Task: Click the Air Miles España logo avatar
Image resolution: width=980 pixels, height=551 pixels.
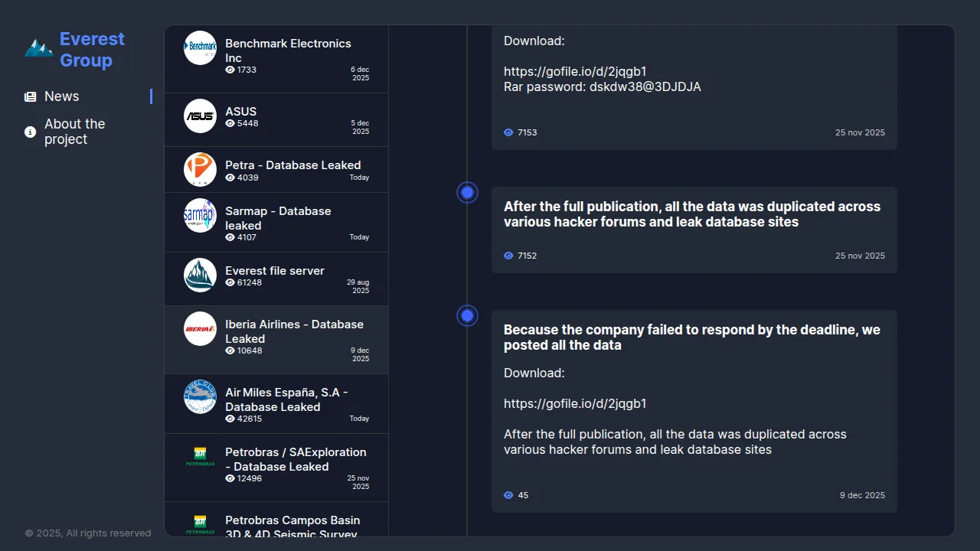Action: [200, 396]
